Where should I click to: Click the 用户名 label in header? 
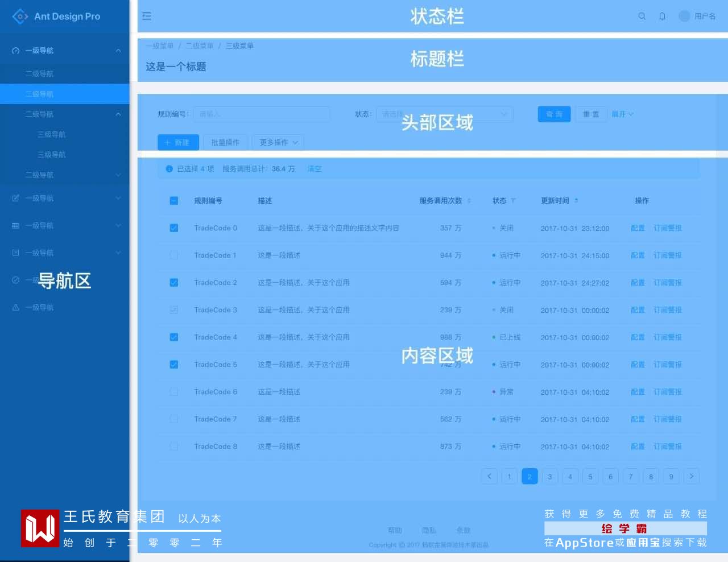705,16
